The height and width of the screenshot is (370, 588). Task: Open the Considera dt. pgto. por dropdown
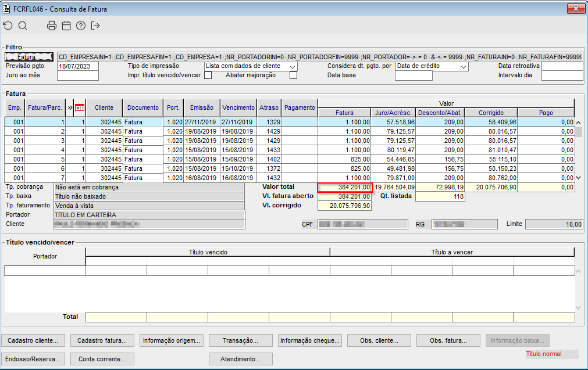point(463,67)
